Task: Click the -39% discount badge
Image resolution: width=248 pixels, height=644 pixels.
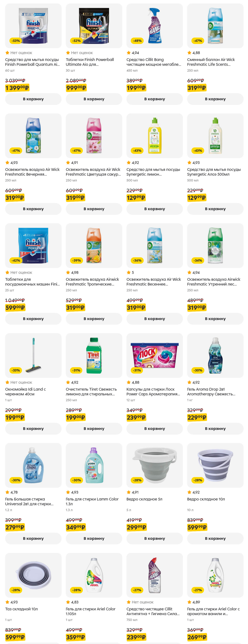Action: (x=77, y=261)
